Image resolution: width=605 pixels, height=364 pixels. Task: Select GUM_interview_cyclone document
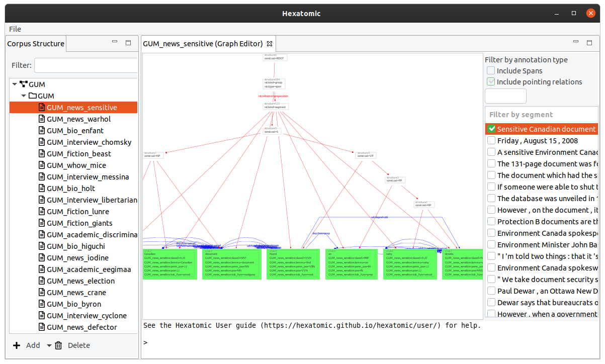coord(87,316)
